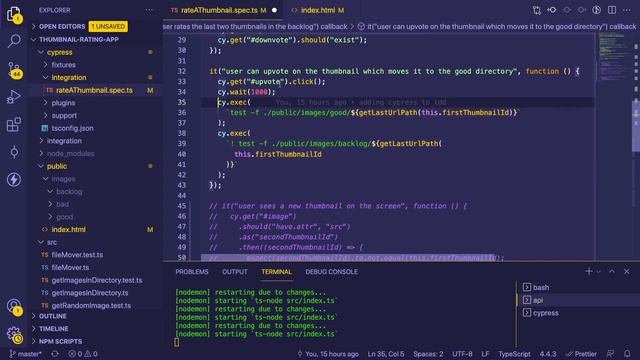Expand the NPM Scripts section
Image resolution: width=640 pixels, height=360 pixels.
coord(60,341)
